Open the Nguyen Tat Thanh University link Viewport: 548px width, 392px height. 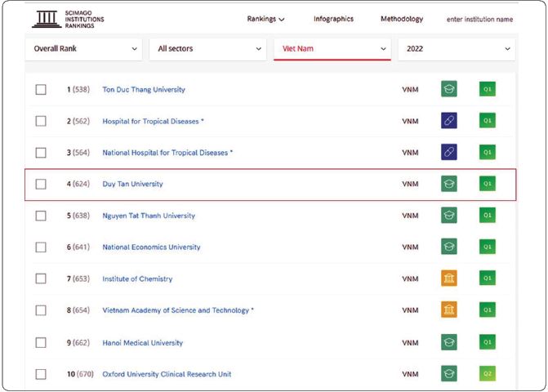tap(149, 216)
